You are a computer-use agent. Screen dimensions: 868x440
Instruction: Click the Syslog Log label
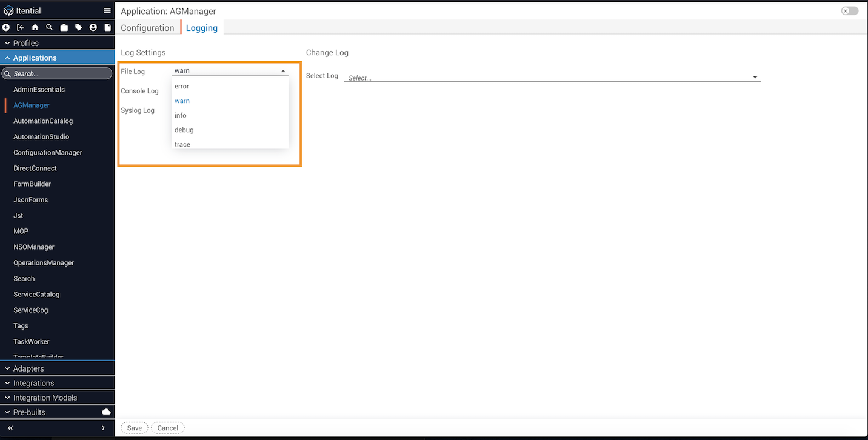click(138, 110)
